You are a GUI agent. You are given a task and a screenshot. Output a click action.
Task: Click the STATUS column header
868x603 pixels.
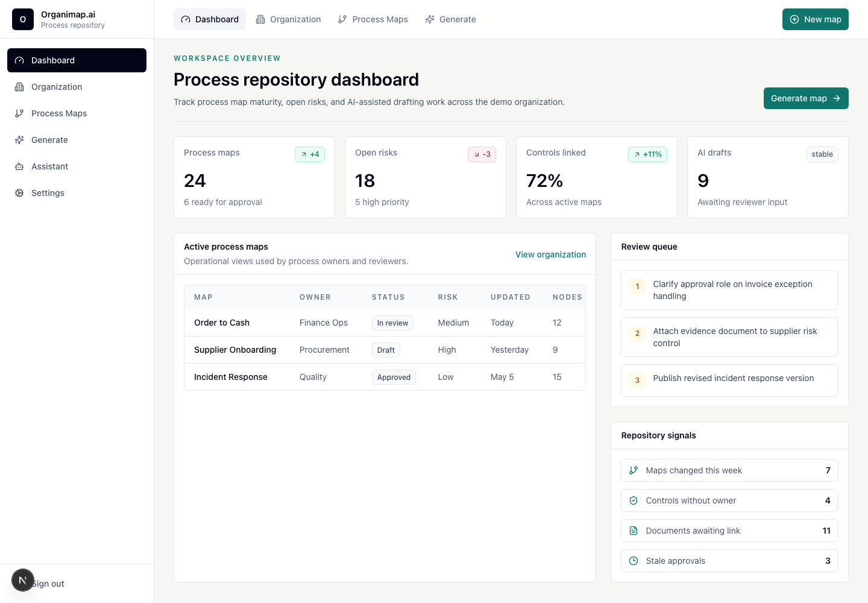pyautogui.click(x=388, y=297)
